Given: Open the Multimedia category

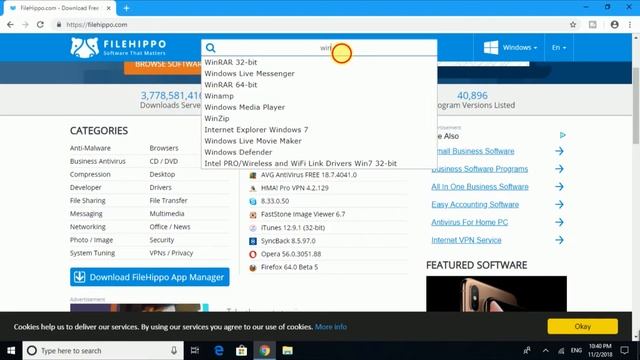Looking at the screenshot, I should pyautogui.click(x=167, y=213).
